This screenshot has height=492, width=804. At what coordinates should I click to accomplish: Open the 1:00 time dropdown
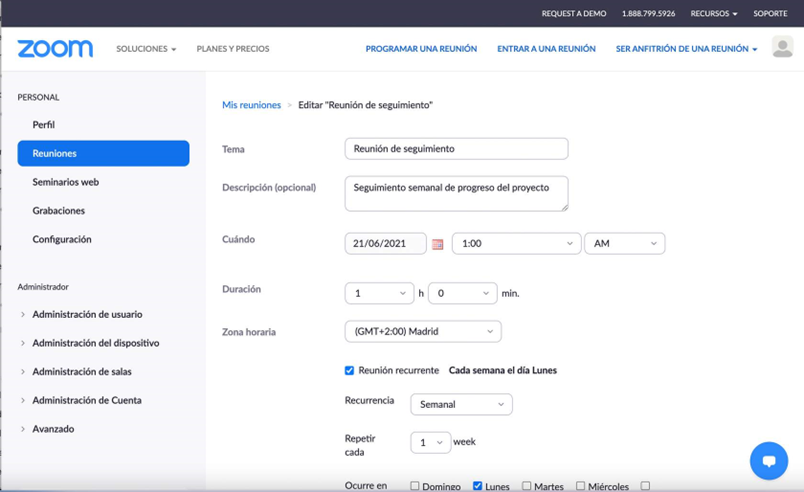[x=516, y=243]
